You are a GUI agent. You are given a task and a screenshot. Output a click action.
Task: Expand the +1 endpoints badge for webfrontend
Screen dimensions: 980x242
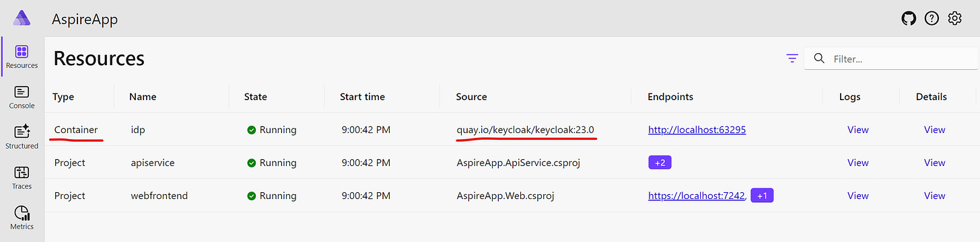(x=762, y=196)
